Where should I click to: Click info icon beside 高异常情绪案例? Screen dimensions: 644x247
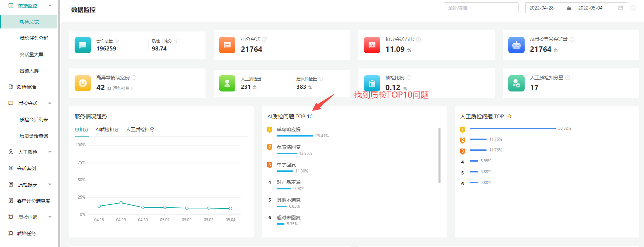click(x=134, y=78)
